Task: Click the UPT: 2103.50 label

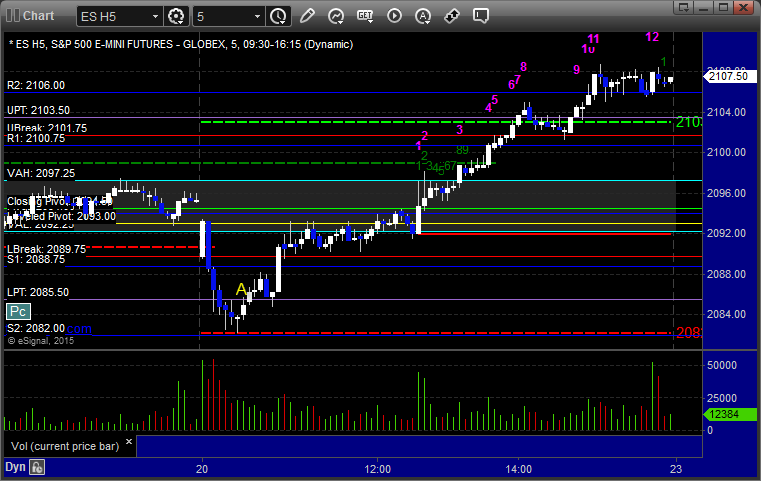Action: point(38,110)
